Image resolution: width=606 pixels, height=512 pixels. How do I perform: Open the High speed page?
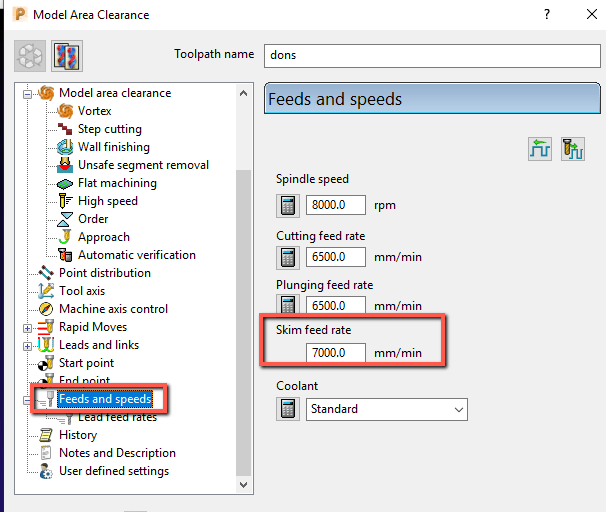[108, 201]
